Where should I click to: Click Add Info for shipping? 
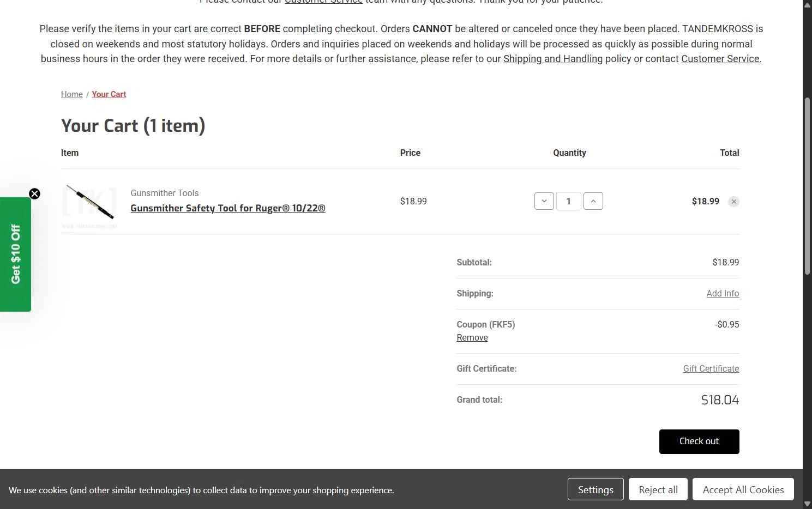coord(723,293)
